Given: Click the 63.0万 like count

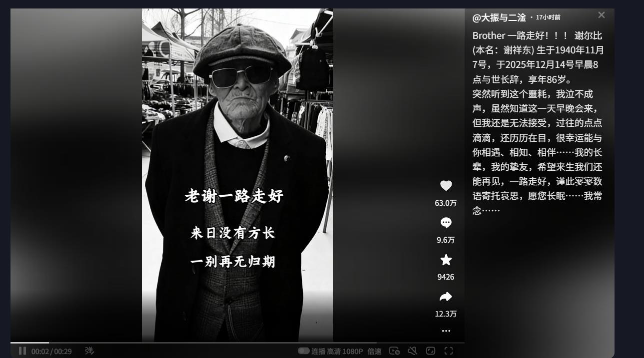Looking at the screenshot, I should [446, 203].
